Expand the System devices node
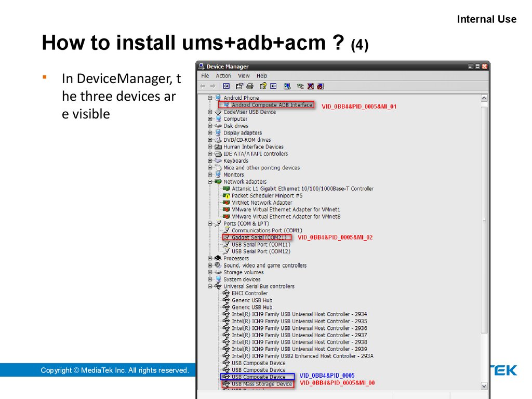Image resolution: width=532 pixels, height=399 pixels. pos(210,279)
